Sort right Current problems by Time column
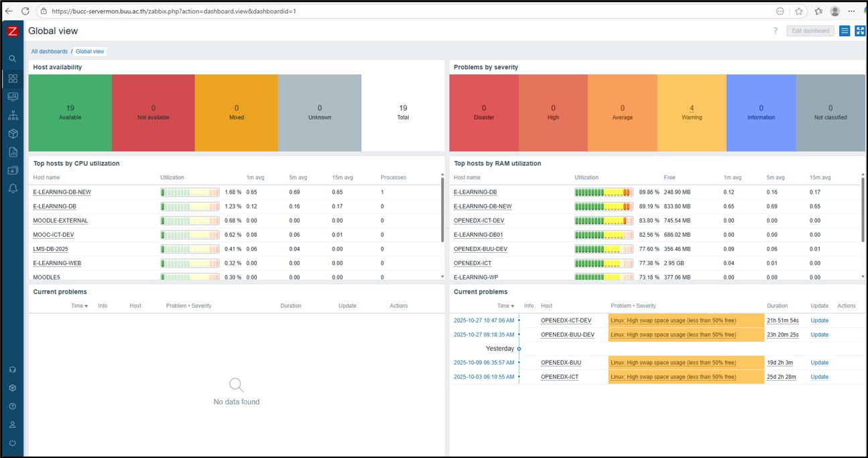This screenshot has height=458, width=868. click(505, 306)
